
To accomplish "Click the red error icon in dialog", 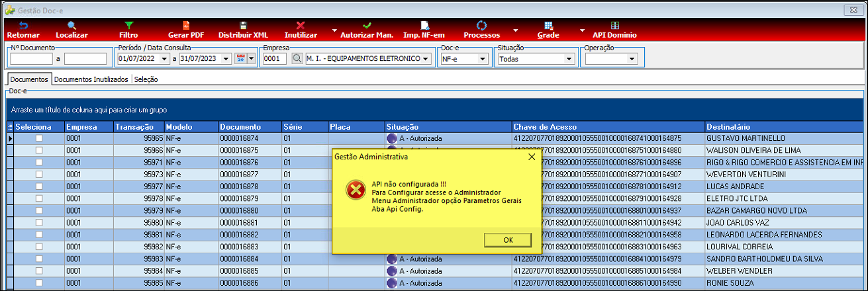I will 355,190.
